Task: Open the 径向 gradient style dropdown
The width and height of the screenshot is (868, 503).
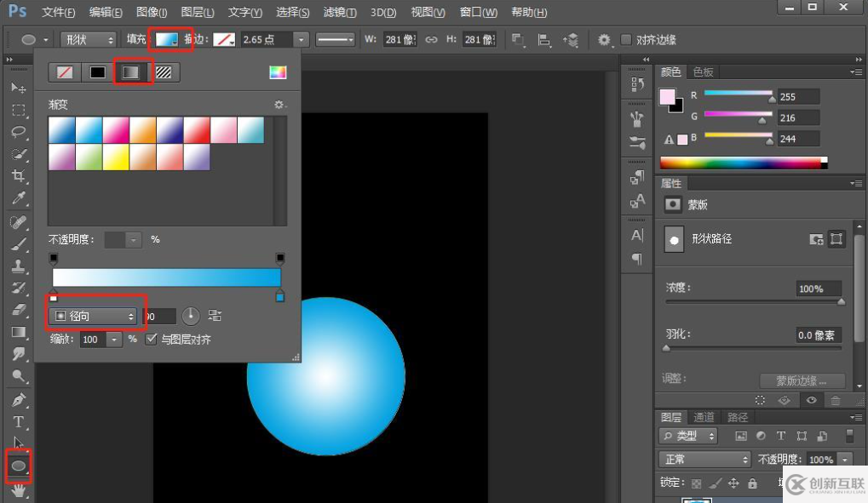Action: coord(94,316)
